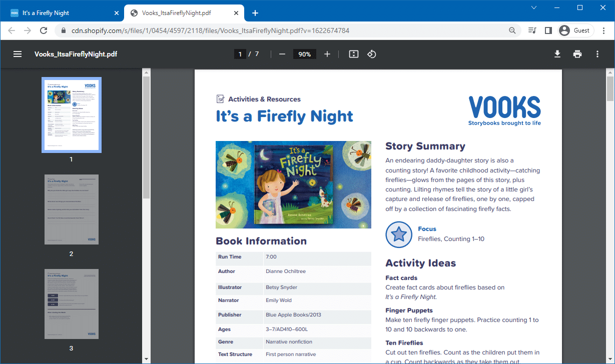The height and width of the screenshot is (364, 615).
Task: Open the PDF more-options three-dot menu
Action: [x=597, y=54]
